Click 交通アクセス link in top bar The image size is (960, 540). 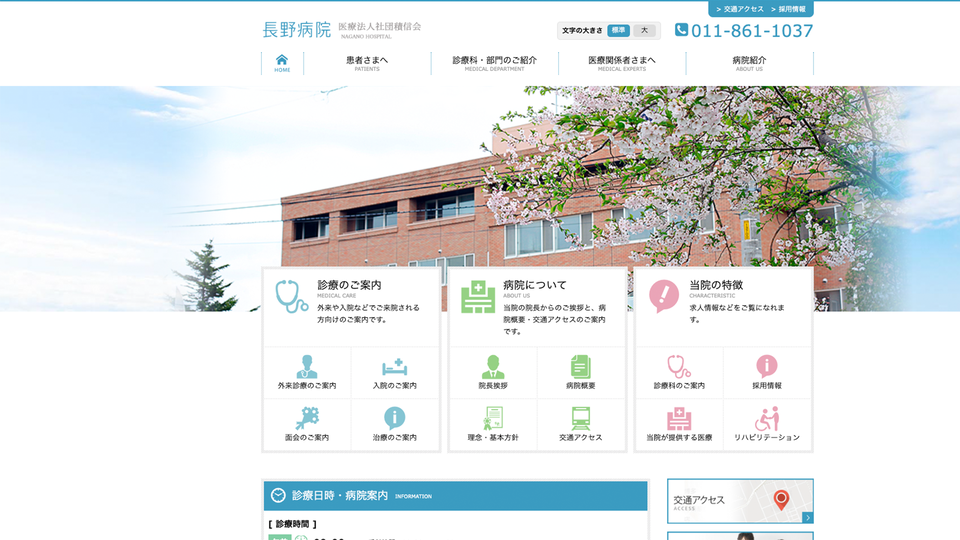(740, 9)
